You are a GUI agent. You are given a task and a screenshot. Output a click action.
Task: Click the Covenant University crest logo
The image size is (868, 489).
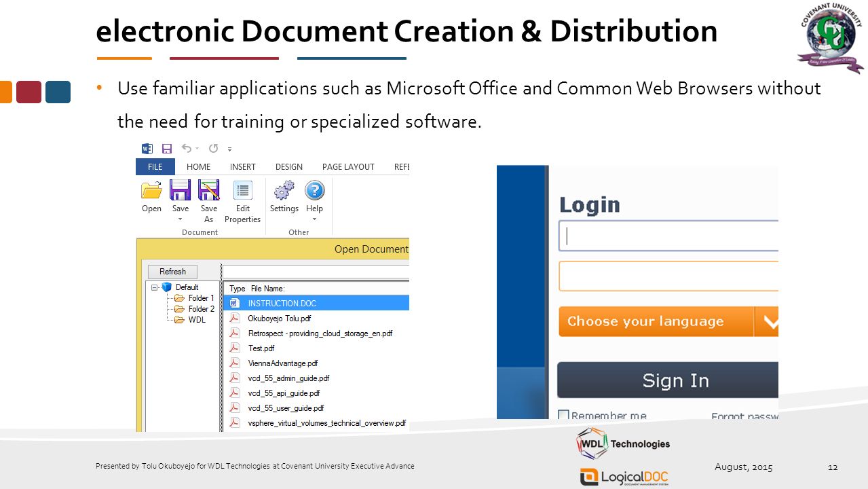tap(831, 38)
